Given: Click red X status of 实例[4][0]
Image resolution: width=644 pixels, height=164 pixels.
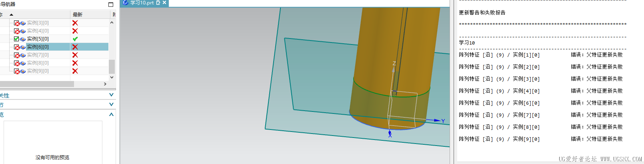Looking at the screenshot, I should [x=75, y=31].
